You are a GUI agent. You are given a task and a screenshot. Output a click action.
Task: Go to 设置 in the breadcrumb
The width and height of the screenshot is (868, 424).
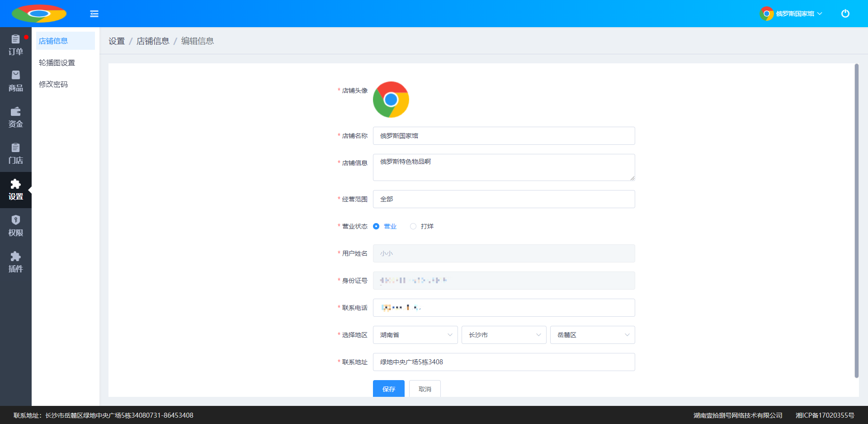coord(117,41)
